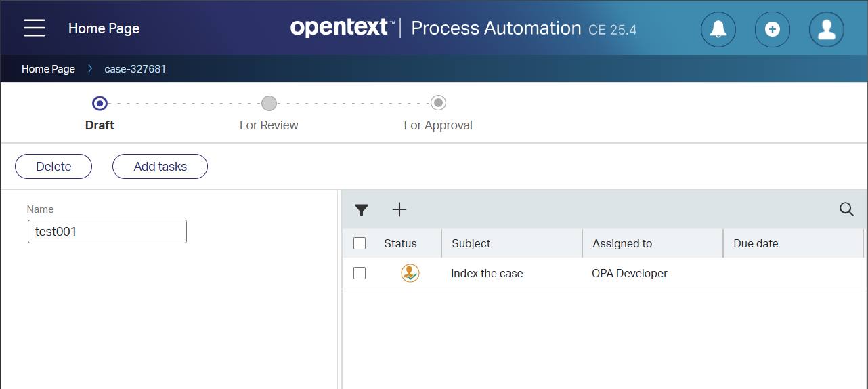
Task: Select the For Approval stage
Action: point(438,104)
